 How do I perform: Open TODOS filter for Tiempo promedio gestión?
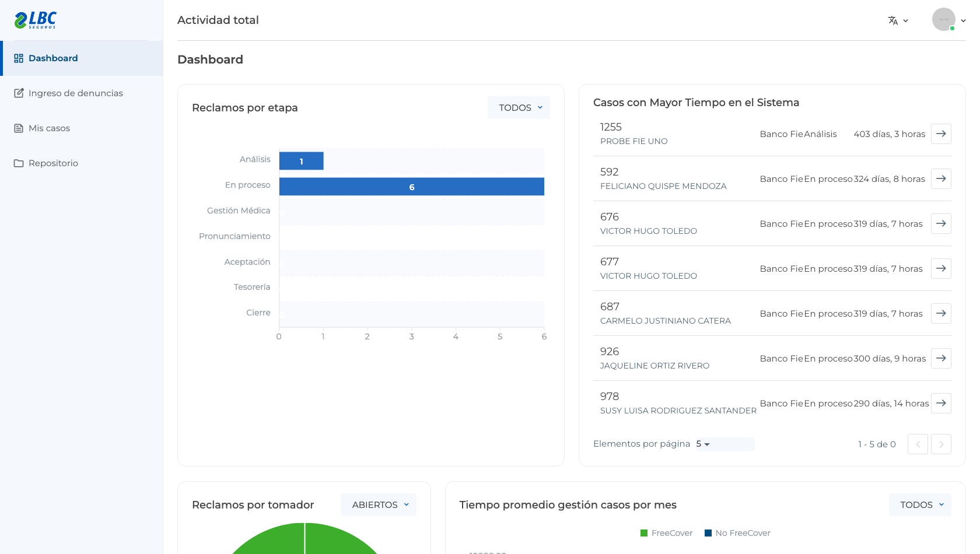coord(920,505)
